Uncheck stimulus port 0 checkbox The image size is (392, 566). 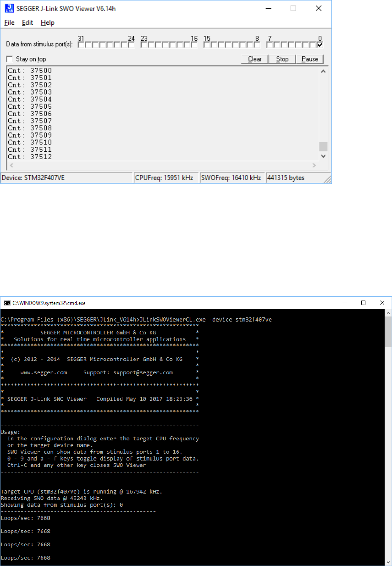pos(320,45)
